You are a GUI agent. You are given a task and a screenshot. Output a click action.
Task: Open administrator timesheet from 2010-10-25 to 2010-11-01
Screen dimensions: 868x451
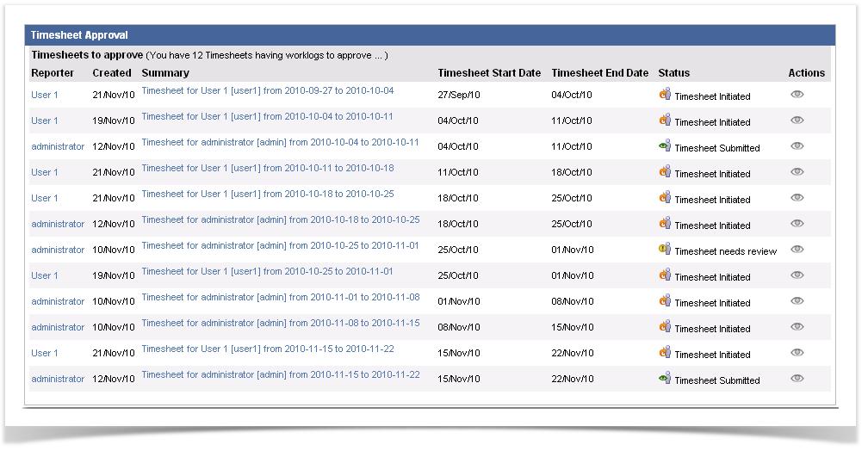click(280, 246)
